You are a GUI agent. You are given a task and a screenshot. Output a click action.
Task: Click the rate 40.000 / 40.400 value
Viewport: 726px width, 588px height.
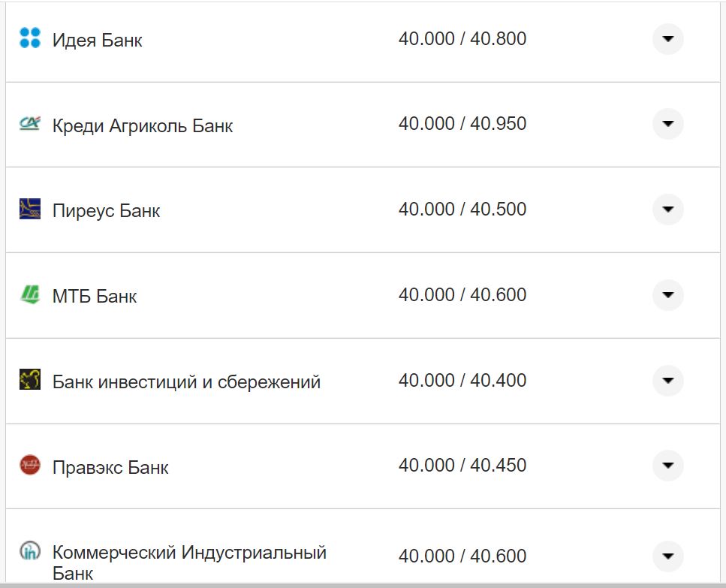click(x=463, y=380)
